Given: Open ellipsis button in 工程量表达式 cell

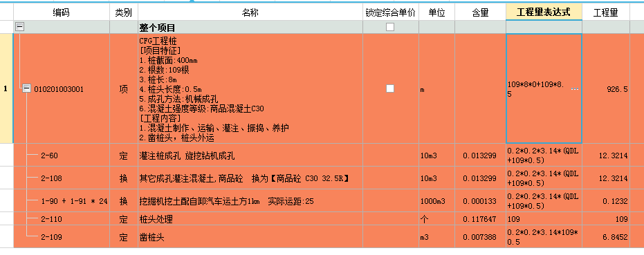Looking at the screenshot, I should point(575,88).
